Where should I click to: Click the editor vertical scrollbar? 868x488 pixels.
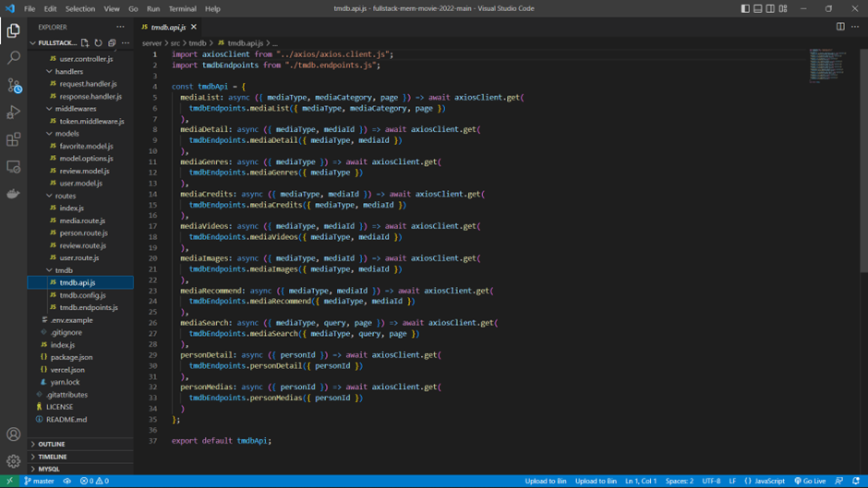863,161
